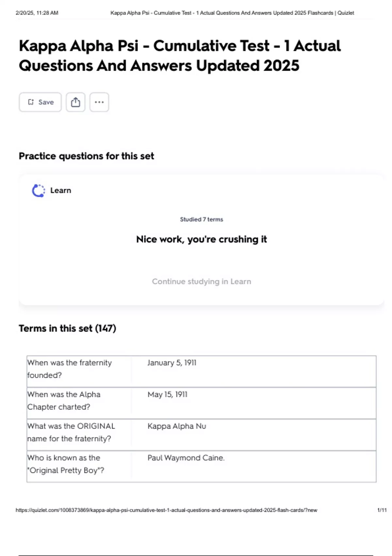Click the share icon button
Screen dimensions: 392x556
(75, 102)
